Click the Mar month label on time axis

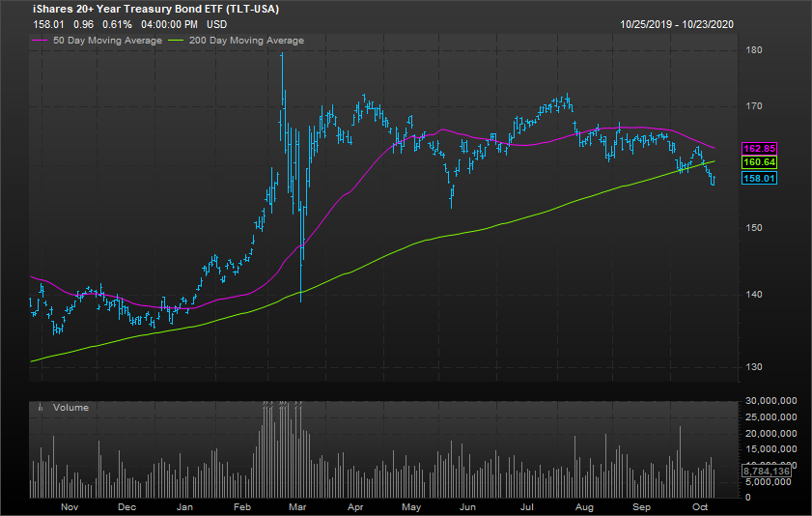297,507
